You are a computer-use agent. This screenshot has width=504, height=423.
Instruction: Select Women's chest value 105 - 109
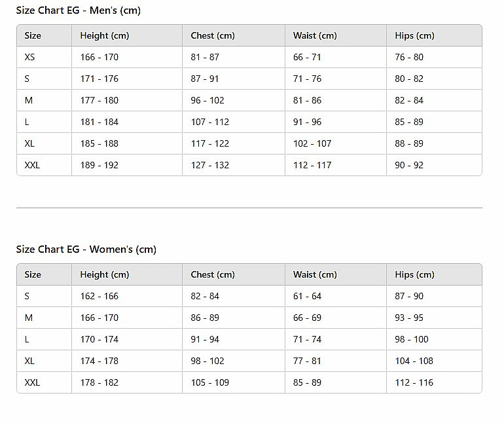click(x=209, y=382)
